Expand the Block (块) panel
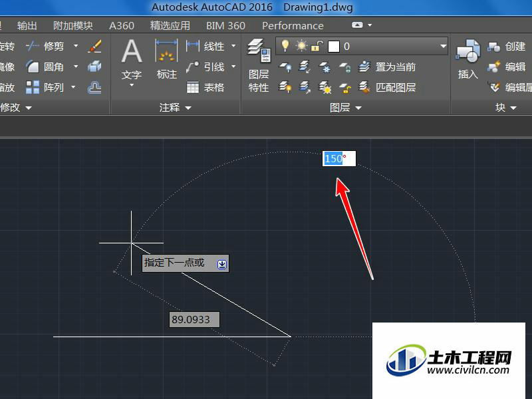The height and width of the screenshot is (399, 532). 505,108
